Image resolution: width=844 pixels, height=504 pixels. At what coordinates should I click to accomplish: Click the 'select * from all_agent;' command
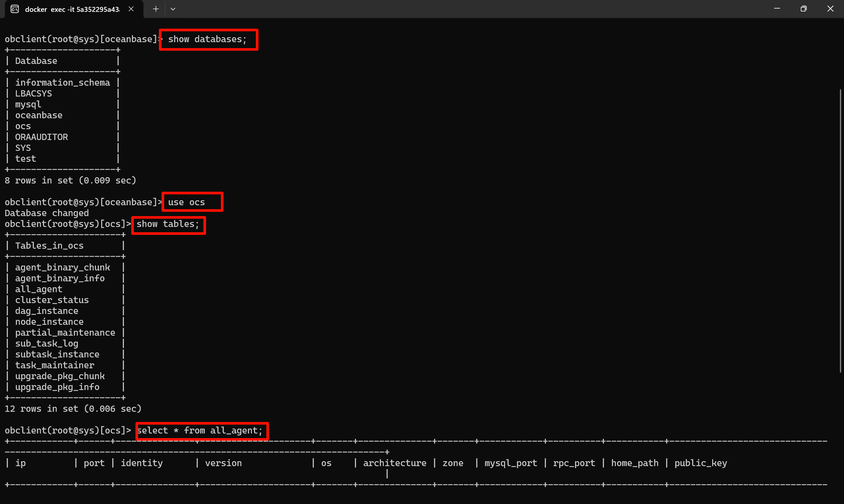200,431
